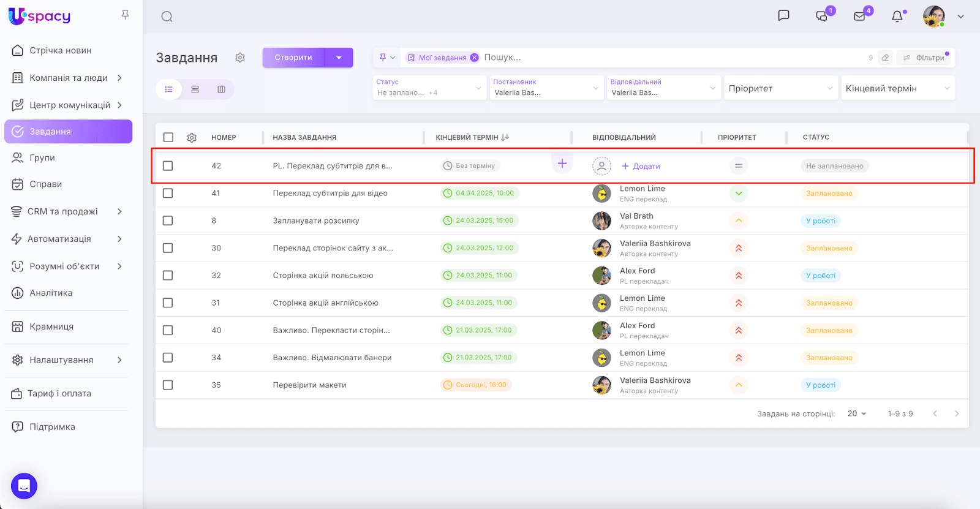This screenshot has height=509, width=980.
Task: Open the rows per page dropdown showing 20
Action: click(857, 414)
